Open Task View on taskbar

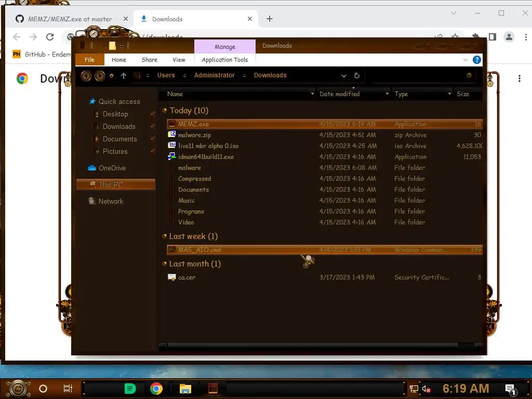pyautogui.click(x=68, y=389)
